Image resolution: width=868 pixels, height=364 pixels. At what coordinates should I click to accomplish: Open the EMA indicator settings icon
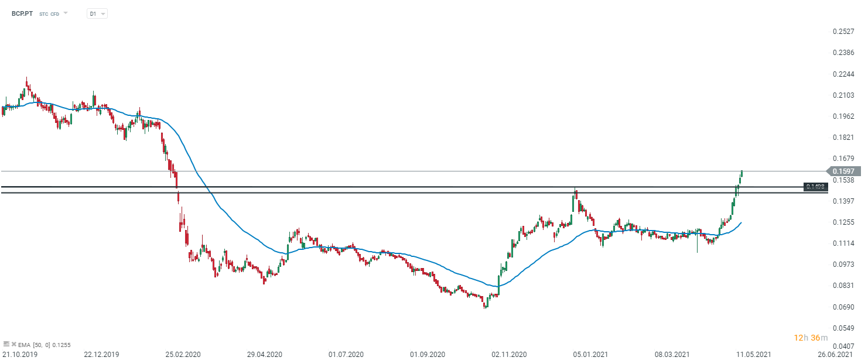pyautogui.click(x=6, y=344)
